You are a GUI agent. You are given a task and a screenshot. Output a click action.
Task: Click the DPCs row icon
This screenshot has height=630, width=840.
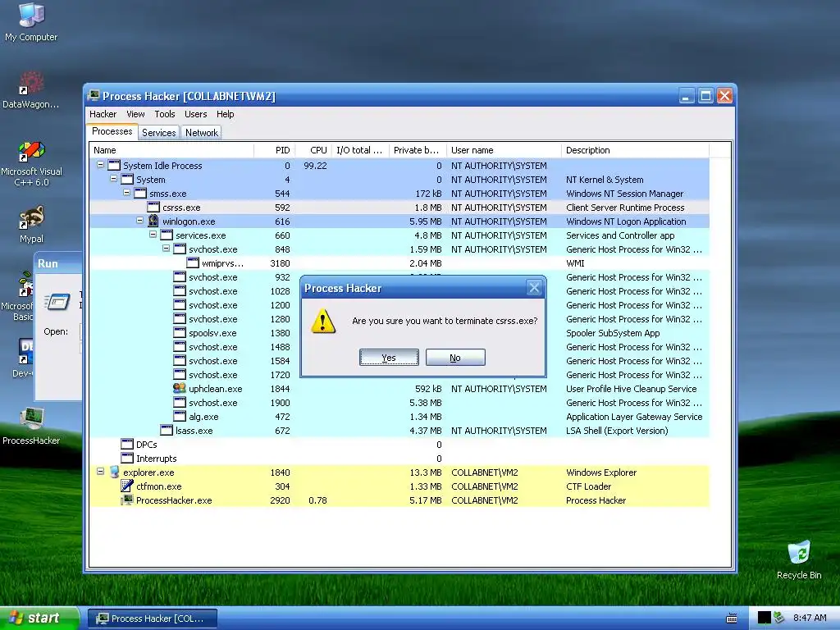[127, 444]
